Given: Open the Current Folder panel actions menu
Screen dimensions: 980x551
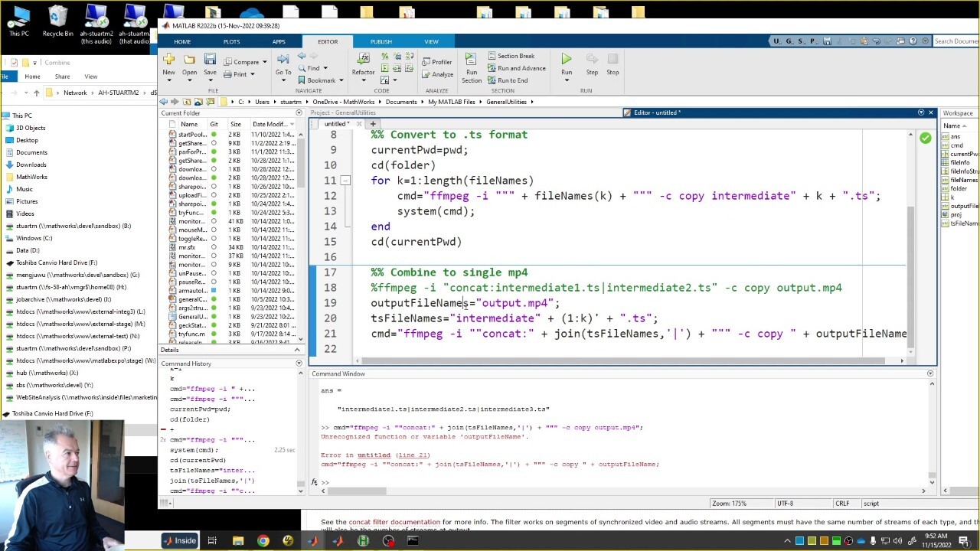Looking at the screenshot, I should pos(298,113).
